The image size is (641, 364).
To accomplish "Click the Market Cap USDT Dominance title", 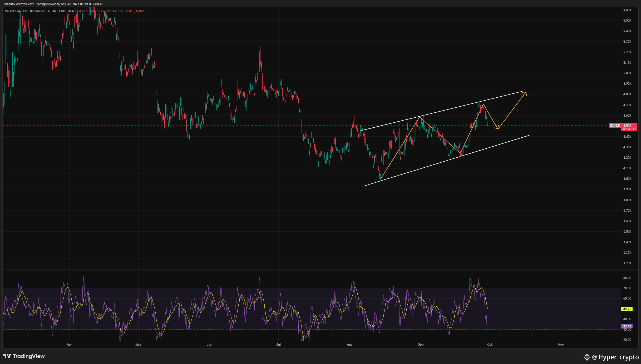I will tap(25, 11).
